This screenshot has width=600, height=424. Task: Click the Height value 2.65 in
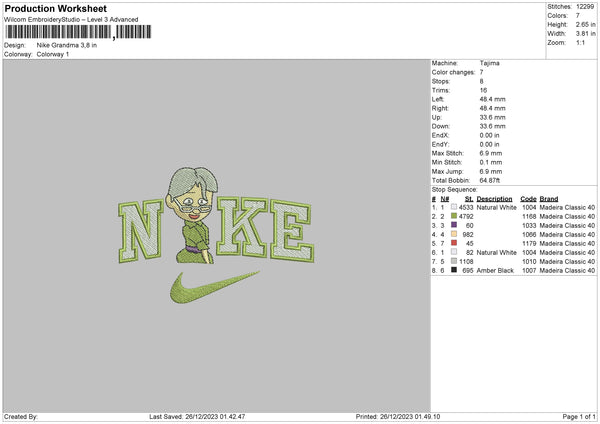point(585,24)
